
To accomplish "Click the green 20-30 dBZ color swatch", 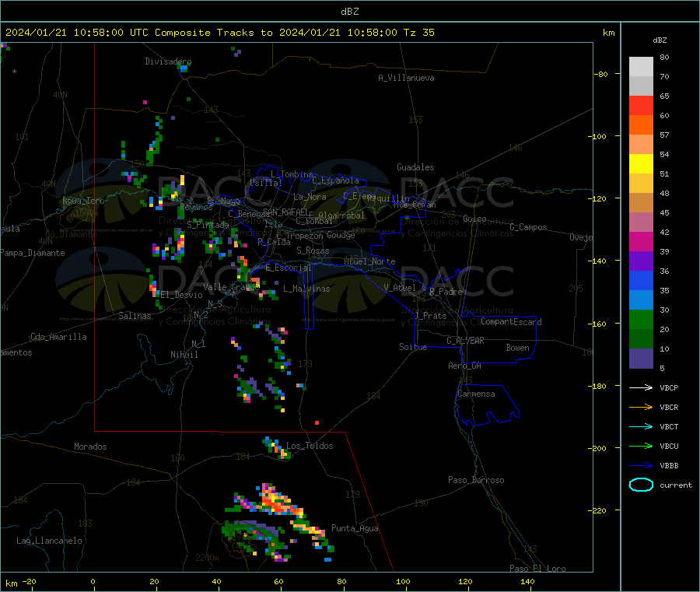I will (x=641, y=319).
